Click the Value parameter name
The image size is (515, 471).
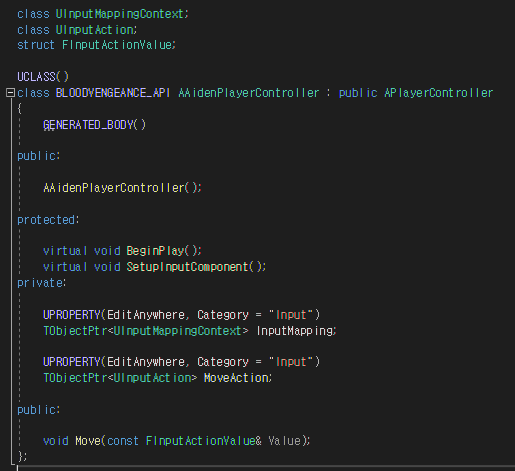(x=285, y=441)
